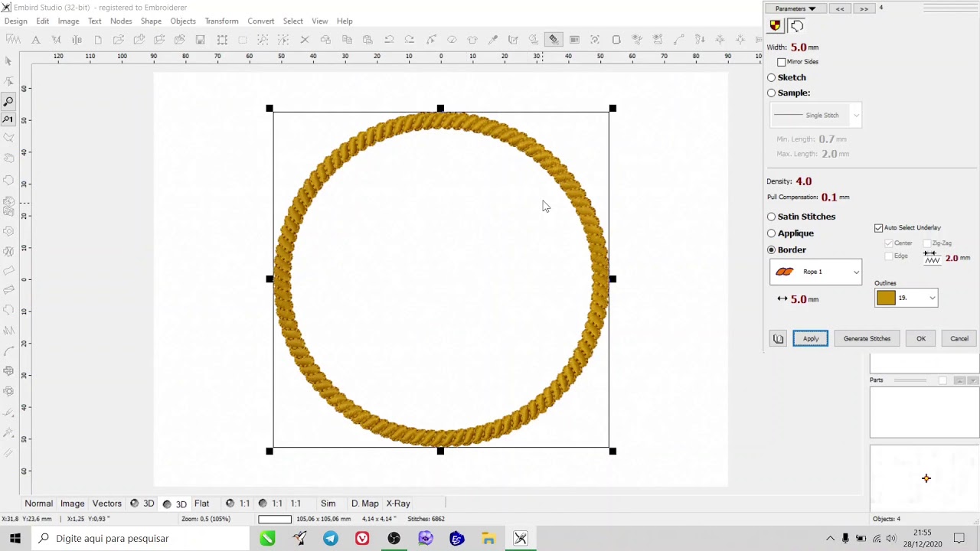Click the new document icon
The height and width of the screenshot is (551, 980).
(98, 39)
